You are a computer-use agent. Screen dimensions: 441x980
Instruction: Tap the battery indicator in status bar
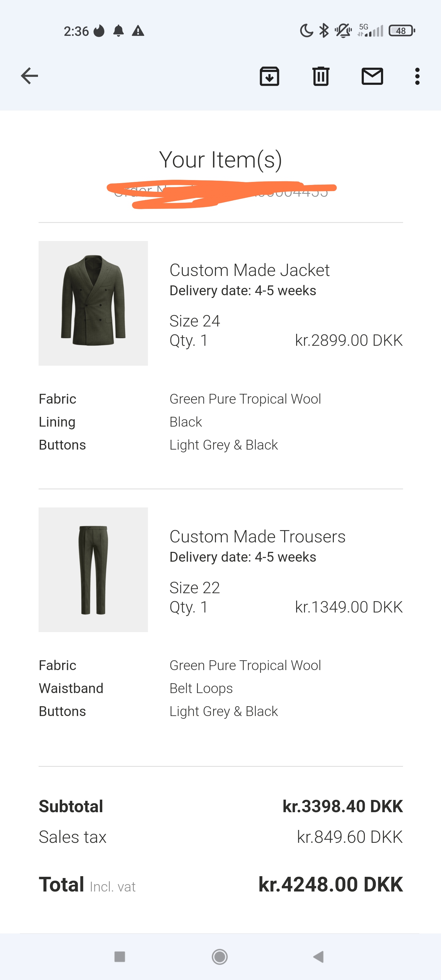click(x=402, y=30)
